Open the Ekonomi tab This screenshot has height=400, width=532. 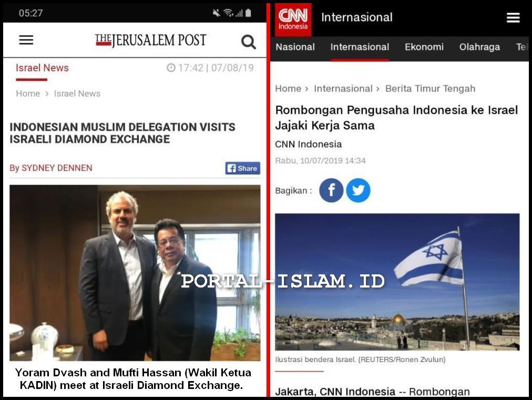tap(424, 47)
